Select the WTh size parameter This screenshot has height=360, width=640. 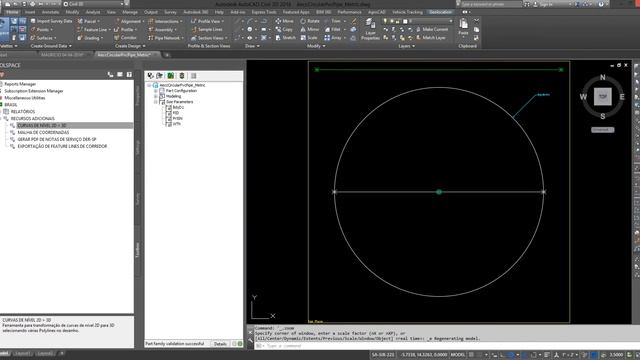pos(176,124)
